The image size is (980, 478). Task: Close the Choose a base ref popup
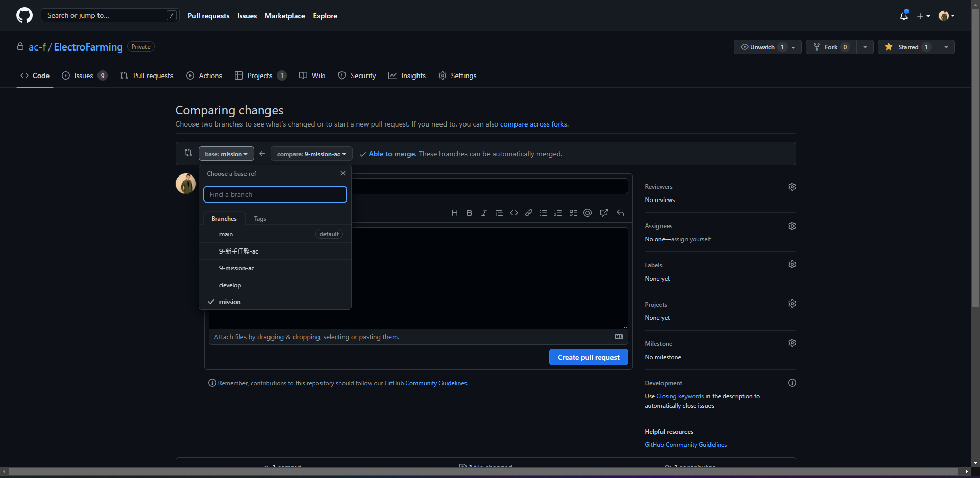click(x=343, y=173)
